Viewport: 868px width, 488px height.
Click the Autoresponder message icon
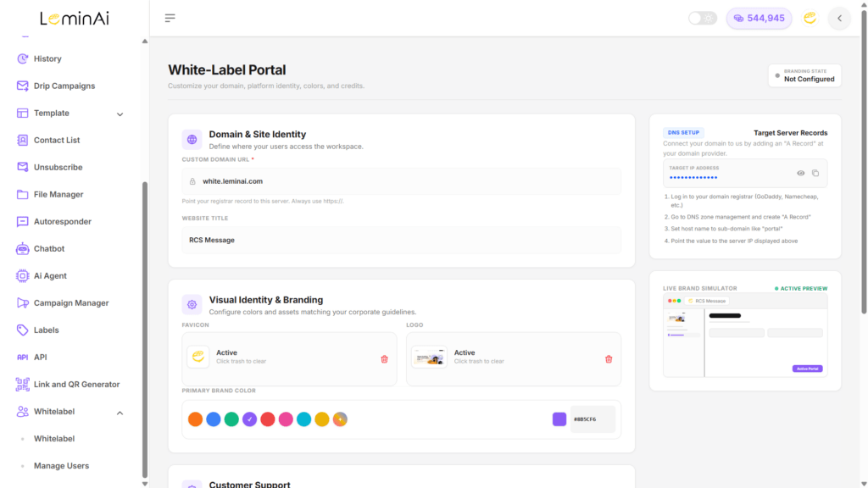click(x=22, y=221)
